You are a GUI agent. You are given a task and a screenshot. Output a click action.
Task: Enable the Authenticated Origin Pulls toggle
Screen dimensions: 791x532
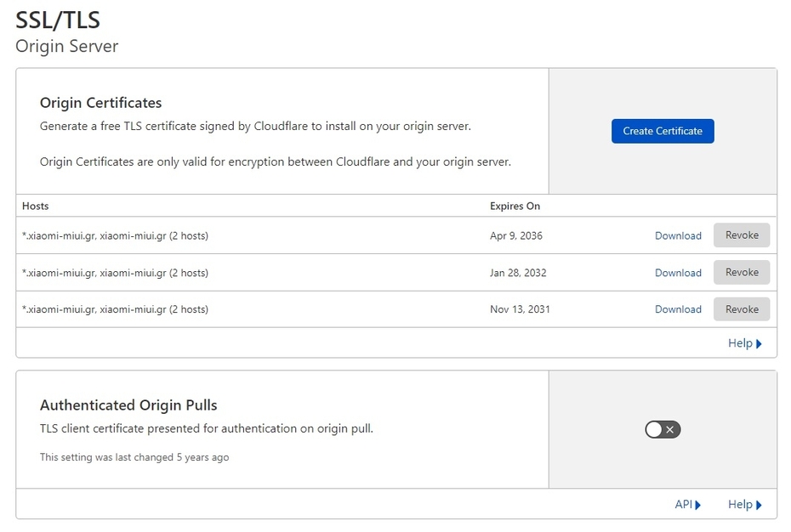663,429
